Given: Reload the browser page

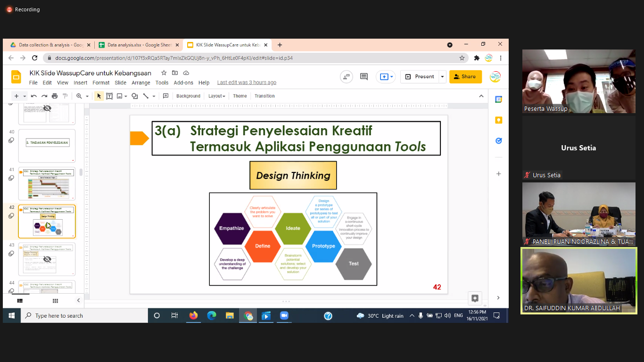Looking at the screenshot, I should [34, 58].
